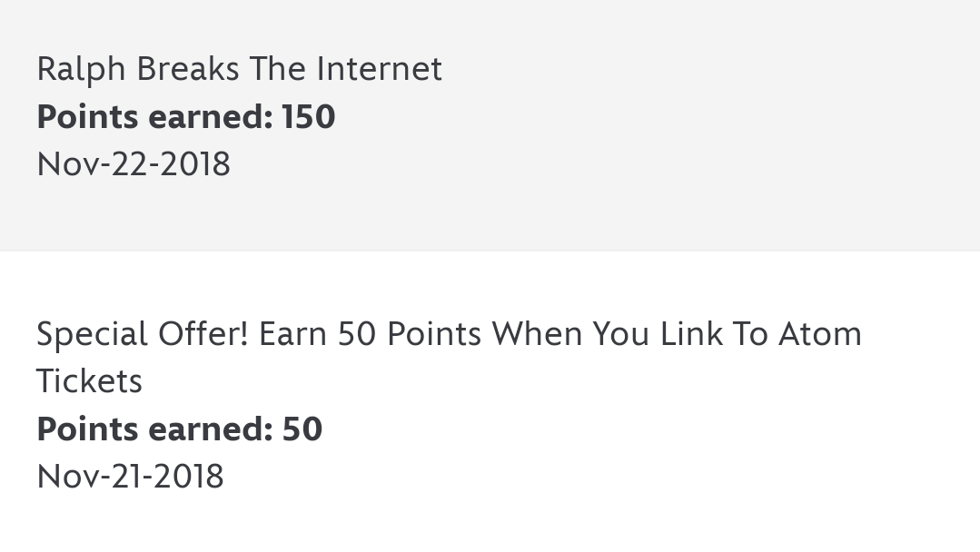Image resolution: width=980 pixels, height=552 pixels.
Task: Click the Earn 50 Points phrase
Action: coord(370,334)
